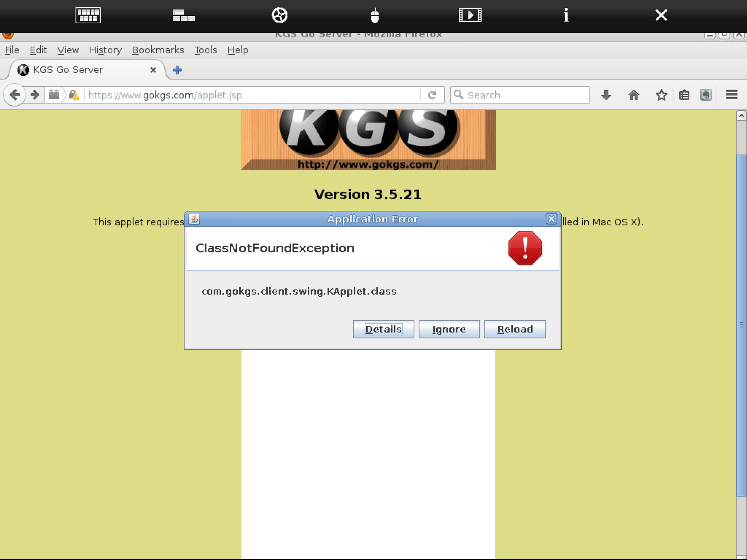Open the Help menu

[x=238, y=50]
